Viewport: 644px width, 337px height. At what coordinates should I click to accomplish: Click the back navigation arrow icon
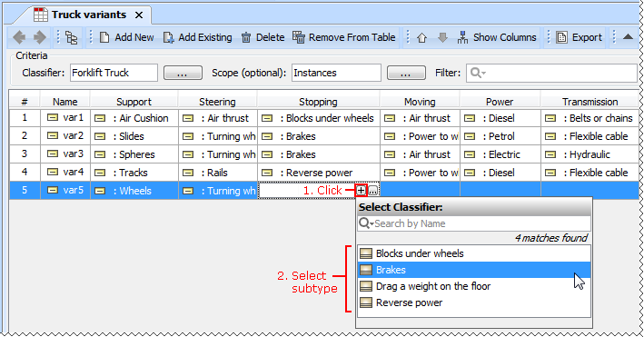click(x=19, y=37)
